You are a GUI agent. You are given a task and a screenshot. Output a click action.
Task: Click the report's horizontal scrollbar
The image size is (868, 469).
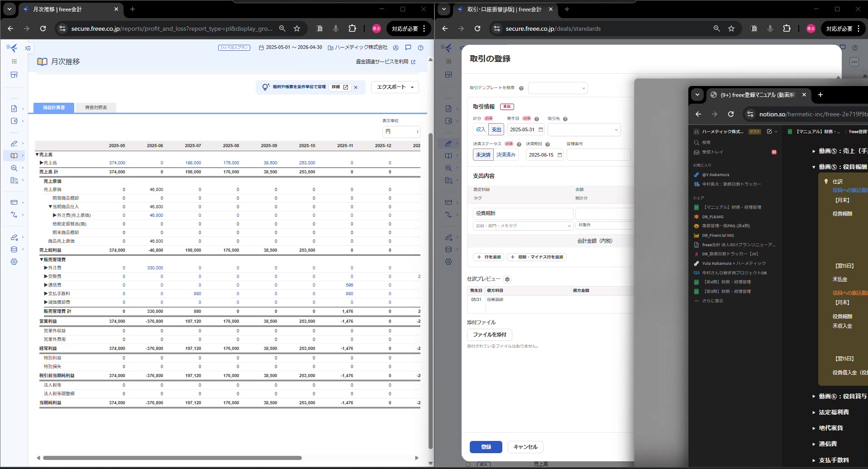pyautogui.click(x=172, y=458)
